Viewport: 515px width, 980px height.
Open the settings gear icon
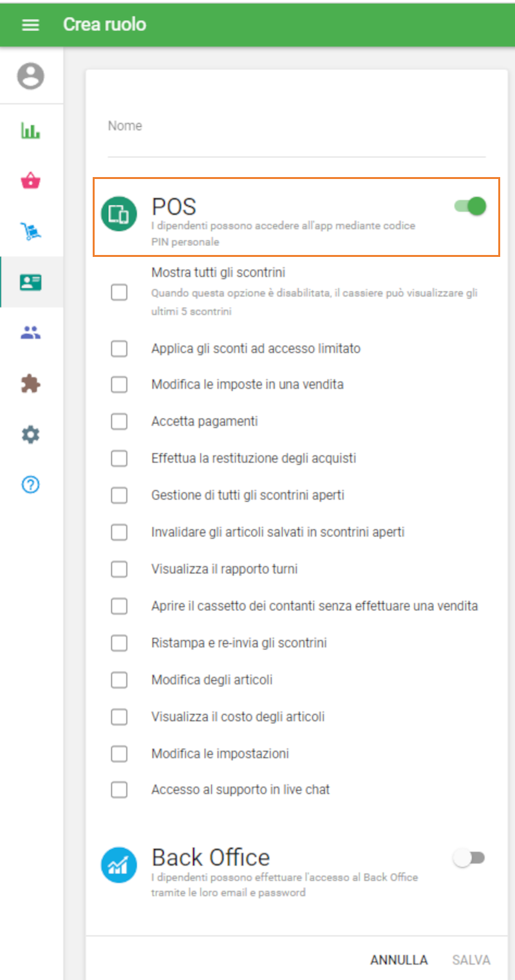click(x=30, y=434)
